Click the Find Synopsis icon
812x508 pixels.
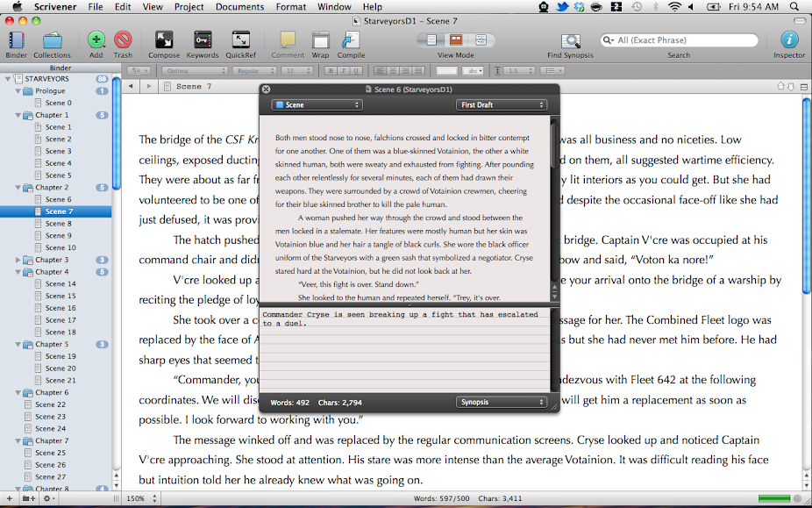point(570,40)
